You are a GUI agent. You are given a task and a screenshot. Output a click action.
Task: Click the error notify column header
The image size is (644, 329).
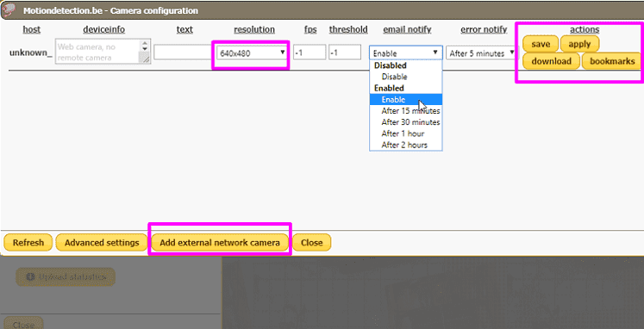pos(484,29)
